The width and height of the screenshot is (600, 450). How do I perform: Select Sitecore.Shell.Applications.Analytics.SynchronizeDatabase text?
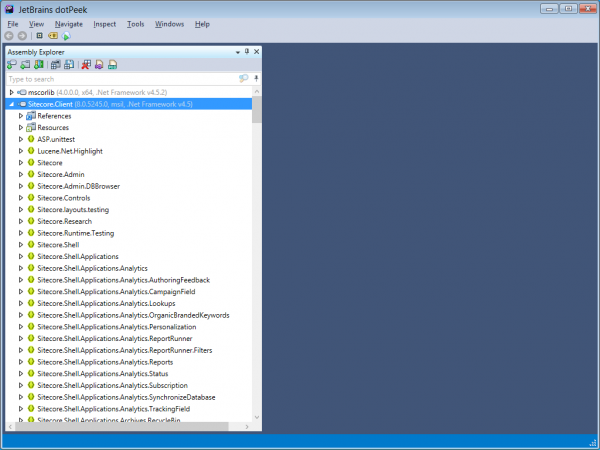pyautogui.click(x=126, y=397)
